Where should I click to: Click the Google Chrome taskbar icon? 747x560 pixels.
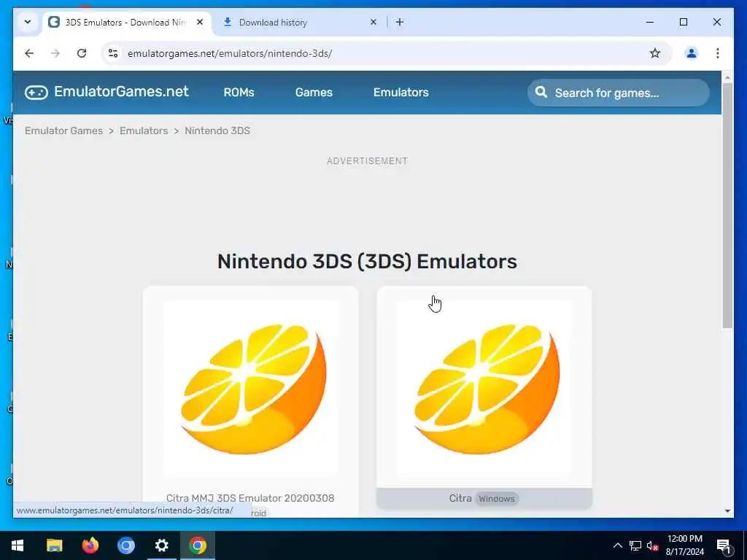[197, 545]
